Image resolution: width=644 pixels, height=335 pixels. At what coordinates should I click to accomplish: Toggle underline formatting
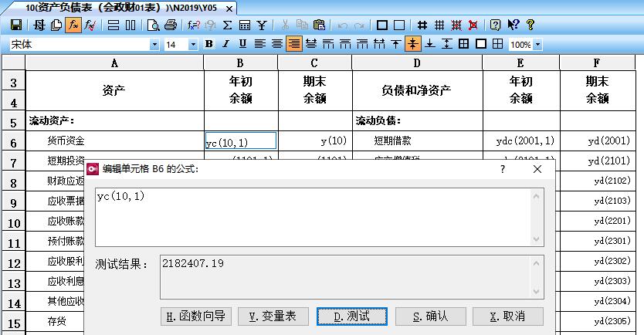tap(243, 44)
